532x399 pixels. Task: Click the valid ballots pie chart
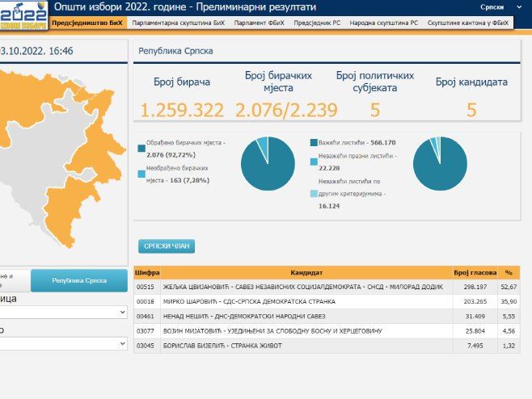pyautogui.click(x=441, y=164)
